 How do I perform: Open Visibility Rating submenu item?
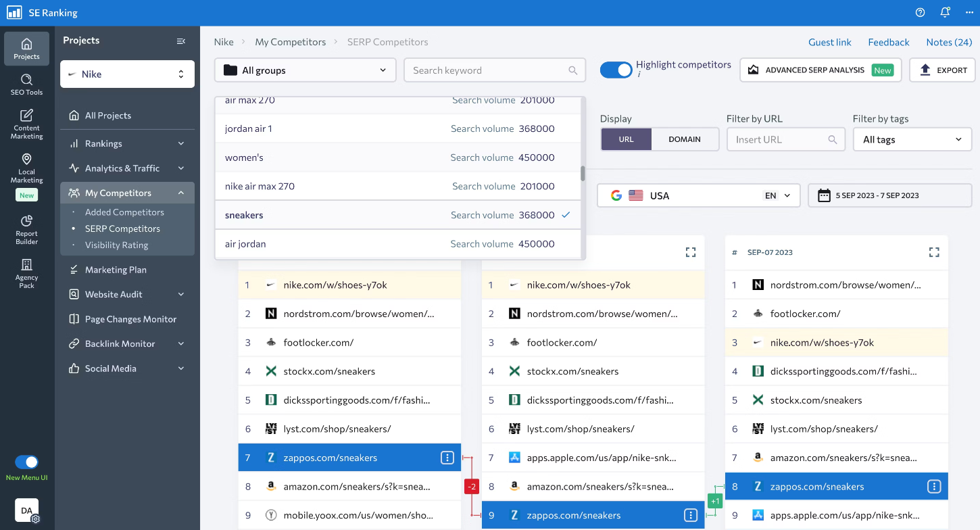(116, 245)
